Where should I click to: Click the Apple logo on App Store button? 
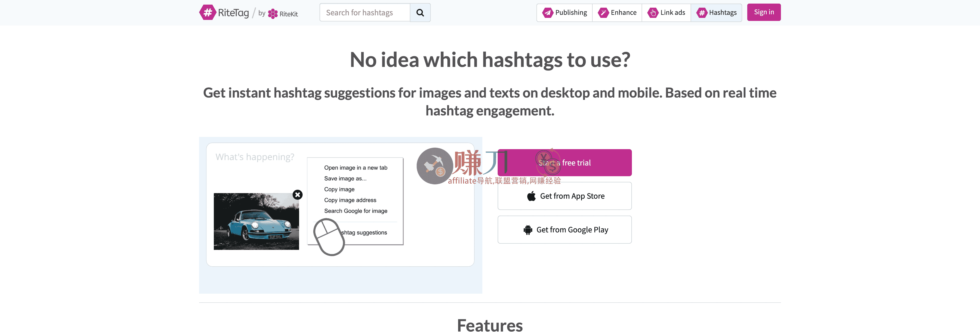(531, 196)
